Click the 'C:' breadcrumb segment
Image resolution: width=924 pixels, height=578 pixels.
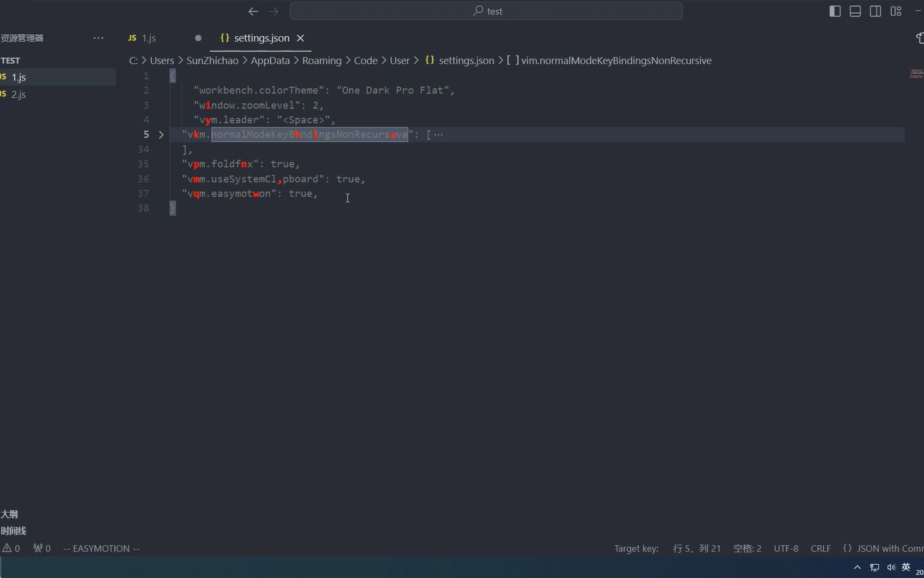133,61
